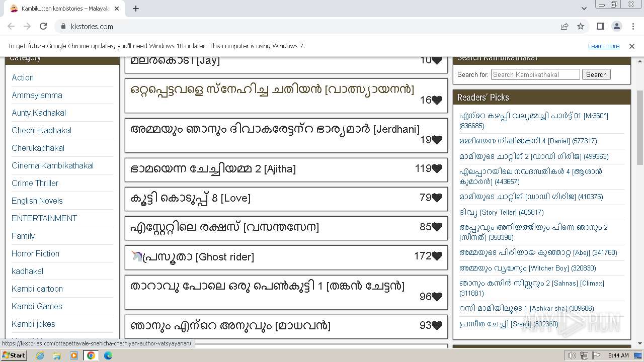Image resolution: width=644 pixels, height=362 pixels.
Task: Open File Explorer from the taskbar
Action: tap(57, 355)
